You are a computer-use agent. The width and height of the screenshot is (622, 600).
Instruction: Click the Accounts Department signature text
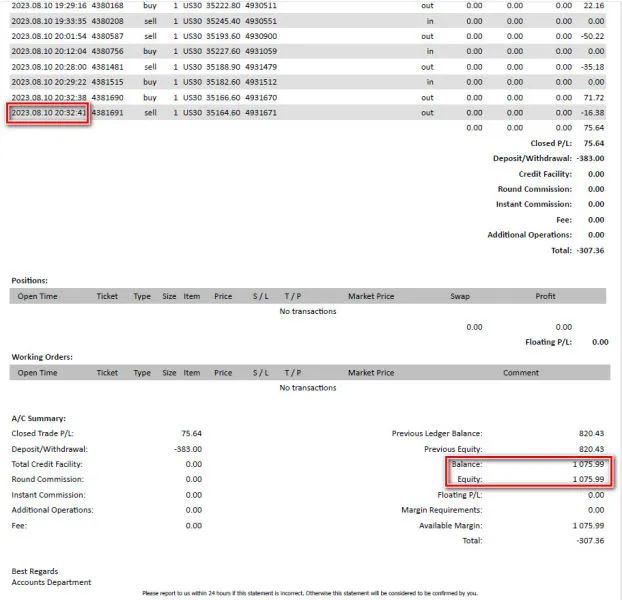51,582
